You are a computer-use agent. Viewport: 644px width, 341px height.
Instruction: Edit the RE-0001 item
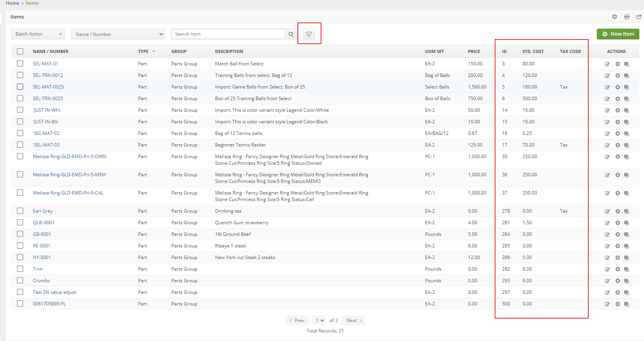(607, 246)
